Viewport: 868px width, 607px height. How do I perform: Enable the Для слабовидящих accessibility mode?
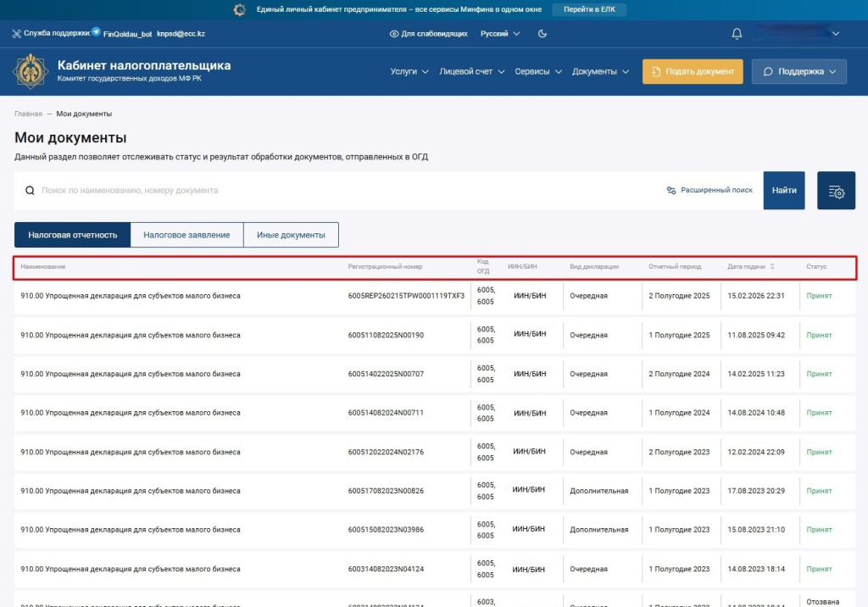click(428, 34)
